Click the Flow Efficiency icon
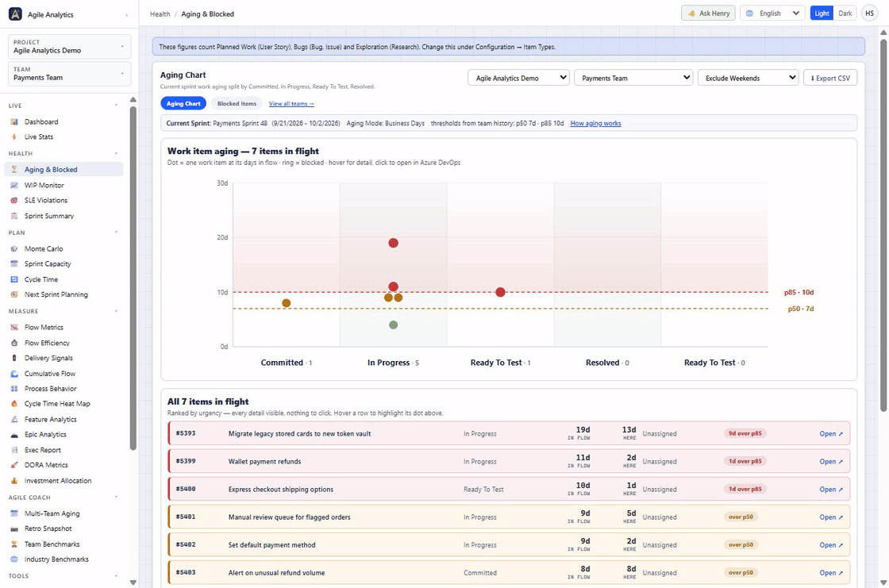 click(x=14, y=343)
